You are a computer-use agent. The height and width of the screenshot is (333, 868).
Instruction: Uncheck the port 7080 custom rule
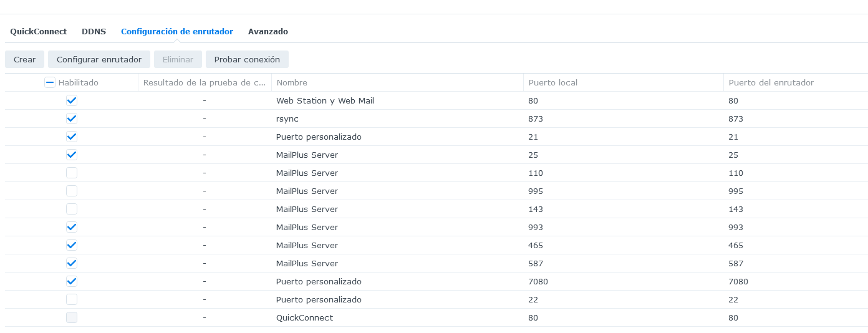click(x=72, y=281)
